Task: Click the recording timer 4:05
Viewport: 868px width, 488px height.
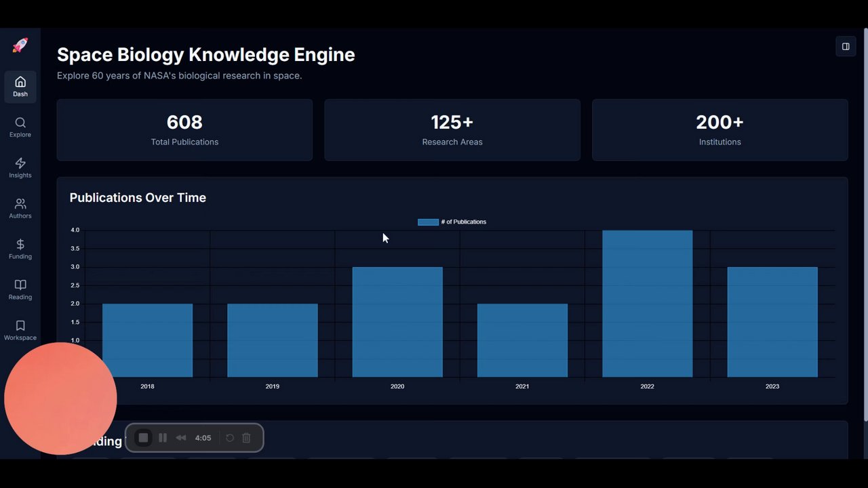Action: click(x=203, y=438)
